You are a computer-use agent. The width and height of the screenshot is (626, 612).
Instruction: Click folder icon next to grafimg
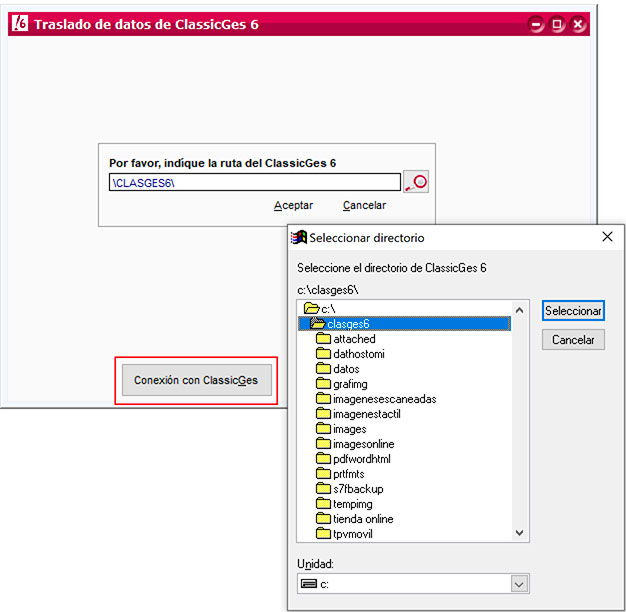323,384
